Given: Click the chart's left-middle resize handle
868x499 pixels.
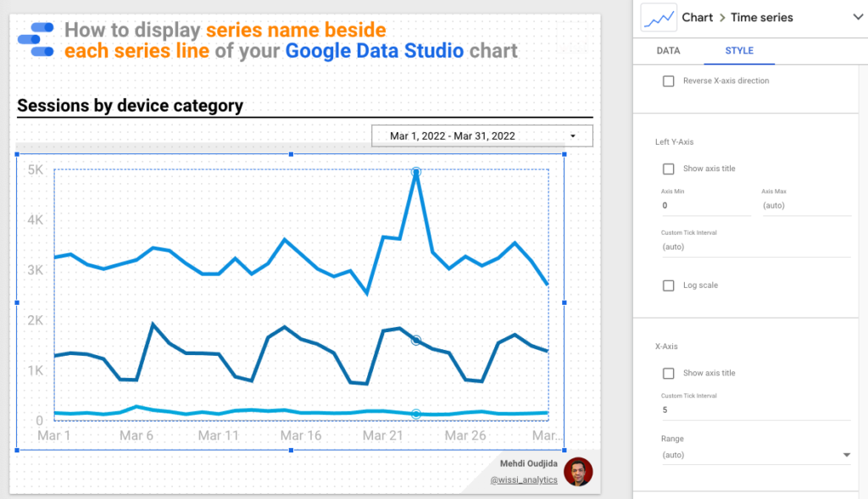Looking at the screenshot, I should pos(17,302).
